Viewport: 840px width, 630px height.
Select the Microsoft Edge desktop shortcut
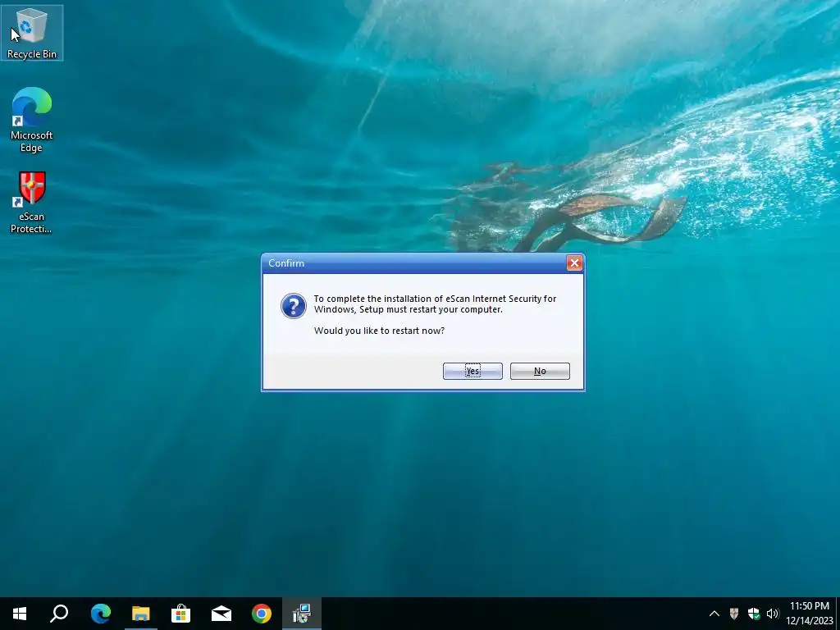[x=32, y=120]
